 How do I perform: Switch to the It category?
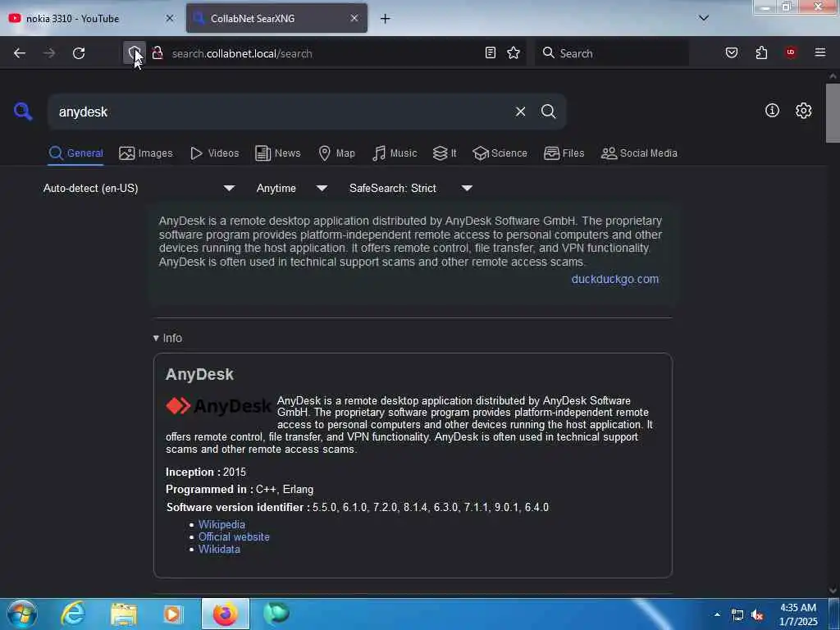click(444, 153)
